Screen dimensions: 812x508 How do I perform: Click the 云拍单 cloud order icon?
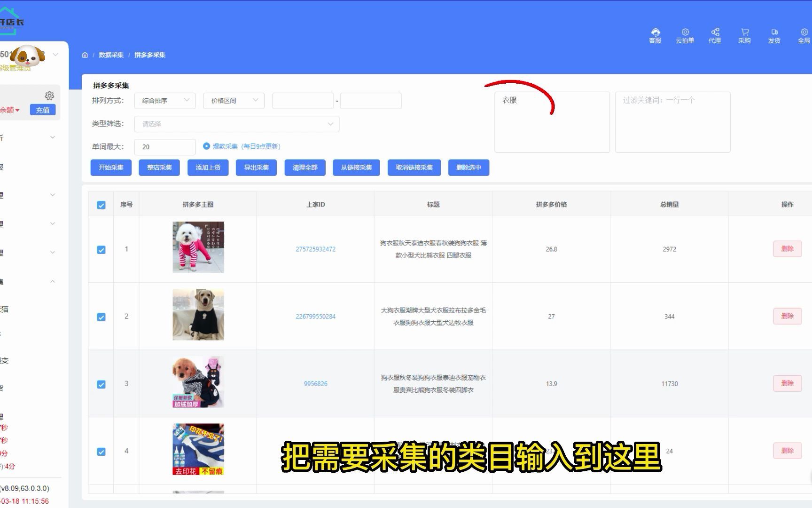tap(685, 35)
